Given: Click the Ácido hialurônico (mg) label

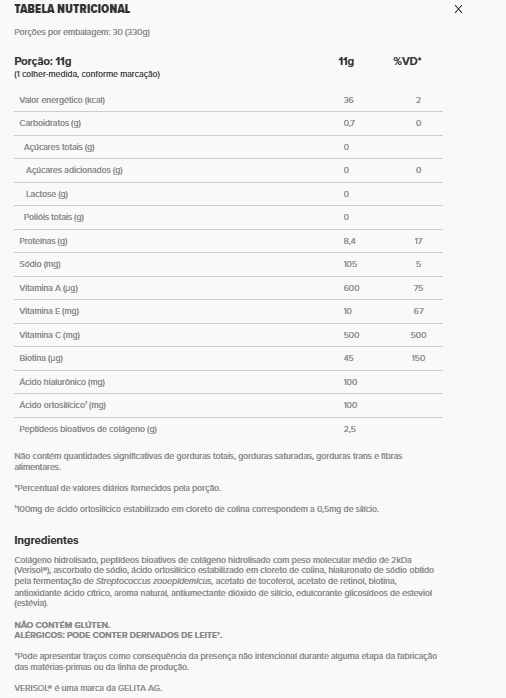Looking at the screenshot, I should (62, 382).
